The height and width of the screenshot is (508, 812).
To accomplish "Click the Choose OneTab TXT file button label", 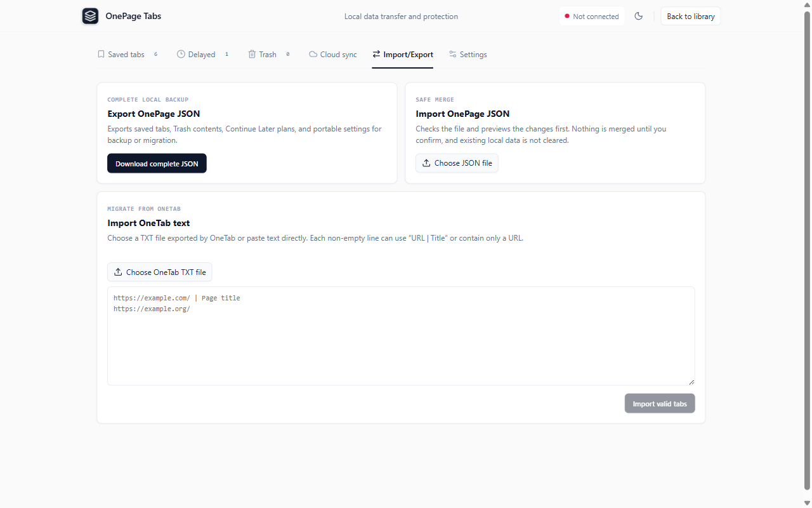I will (166, 272).
